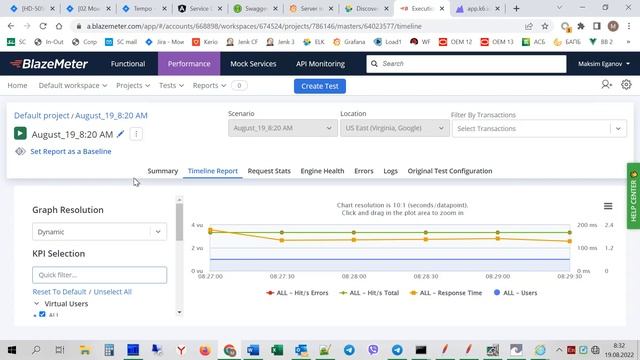640x360 pixels.
Task: Click the KPI panel scrollbar thumb
Action: point(179,222)
